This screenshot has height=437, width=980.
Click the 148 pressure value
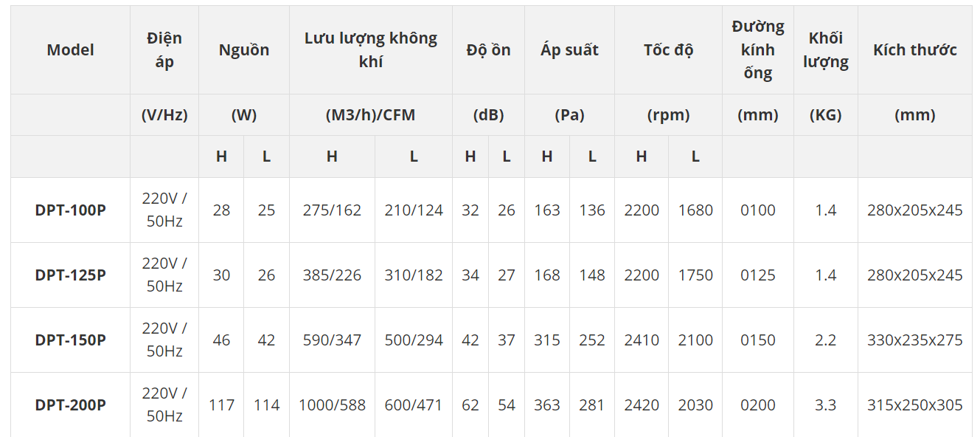[x=592, y=275]
